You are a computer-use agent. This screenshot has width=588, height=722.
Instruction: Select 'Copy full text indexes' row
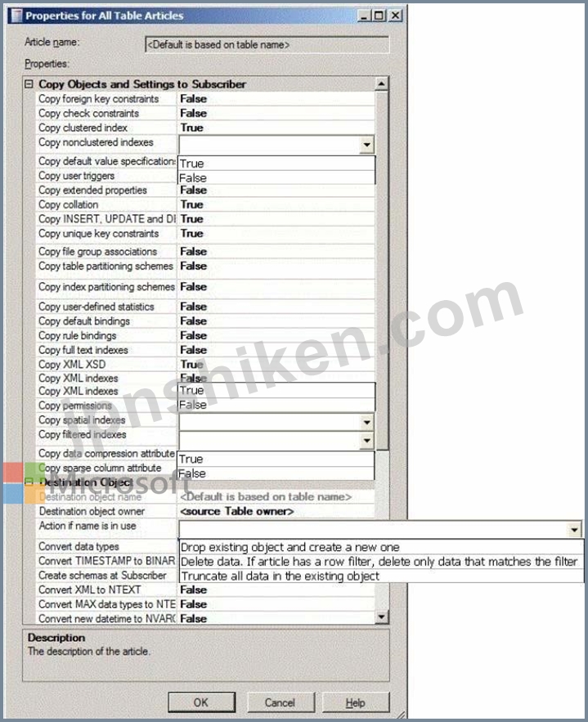pos(205,350)
